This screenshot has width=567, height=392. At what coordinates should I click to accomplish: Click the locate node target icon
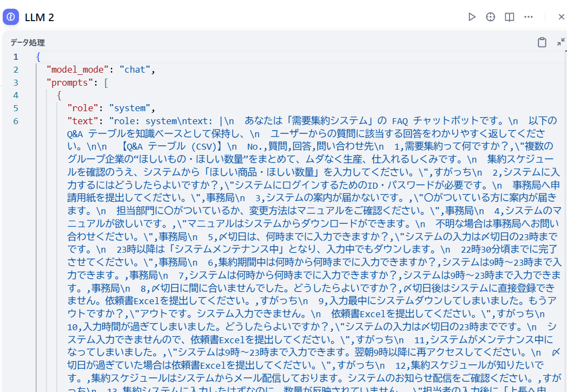pos(491,17)
